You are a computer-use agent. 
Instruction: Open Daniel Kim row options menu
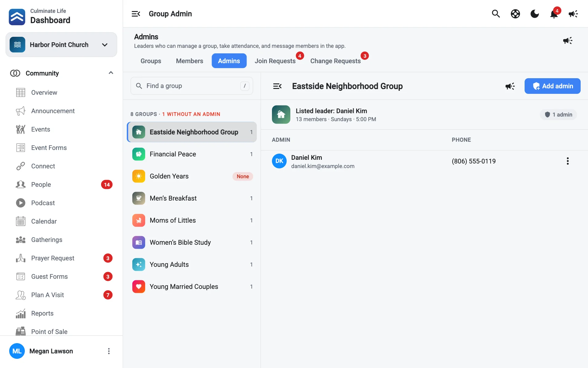pyautogui.click(x=568, y=161)
